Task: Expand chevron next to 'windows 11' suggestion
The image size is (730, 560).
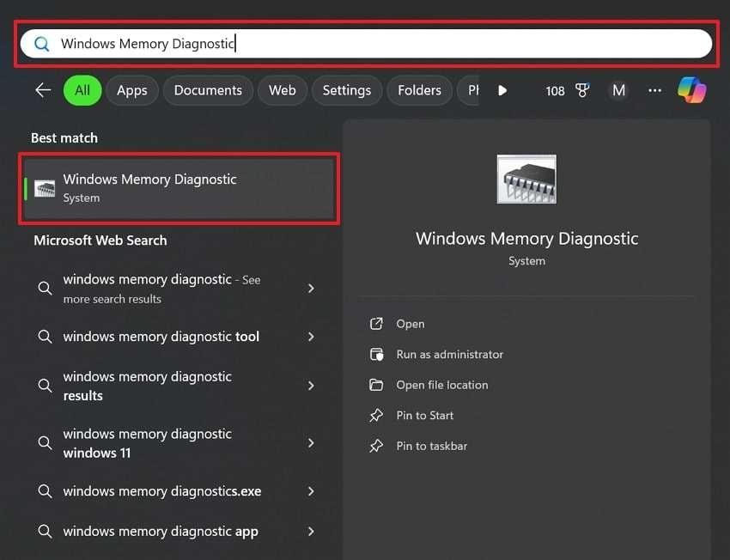Action: click(x=311, y=443)
